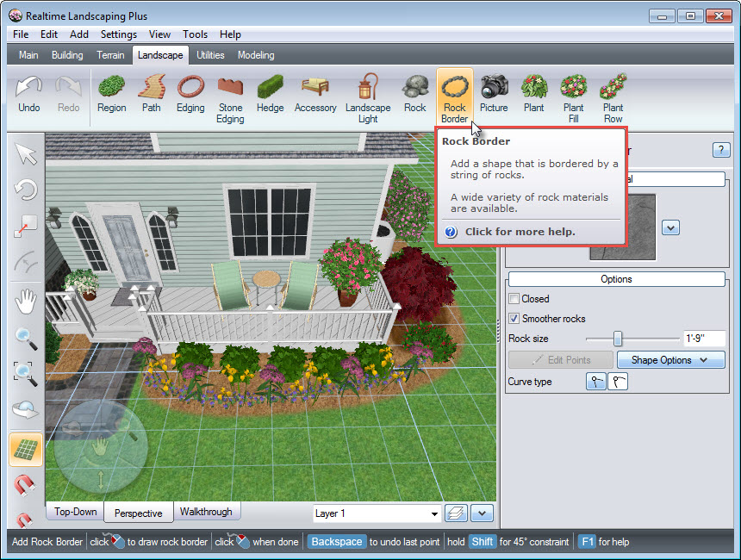This screenshot has height=560, width=741.
Task: Open the Add menu
Action: tap(79, 34)
